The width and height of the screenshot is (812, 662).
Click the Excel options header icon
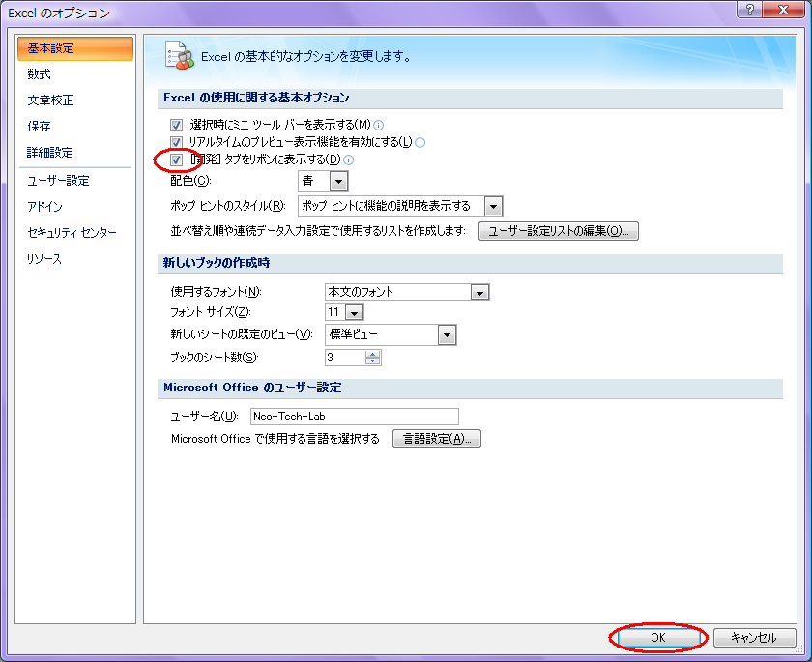tap(179, 55)
